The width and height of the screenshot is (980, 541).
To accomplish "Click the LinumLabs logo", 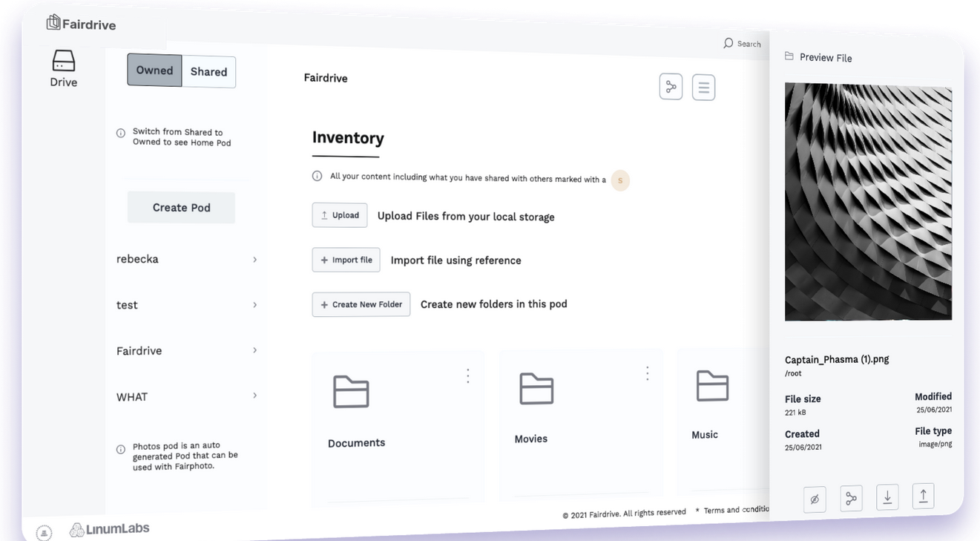I will [x=110, y=529].
